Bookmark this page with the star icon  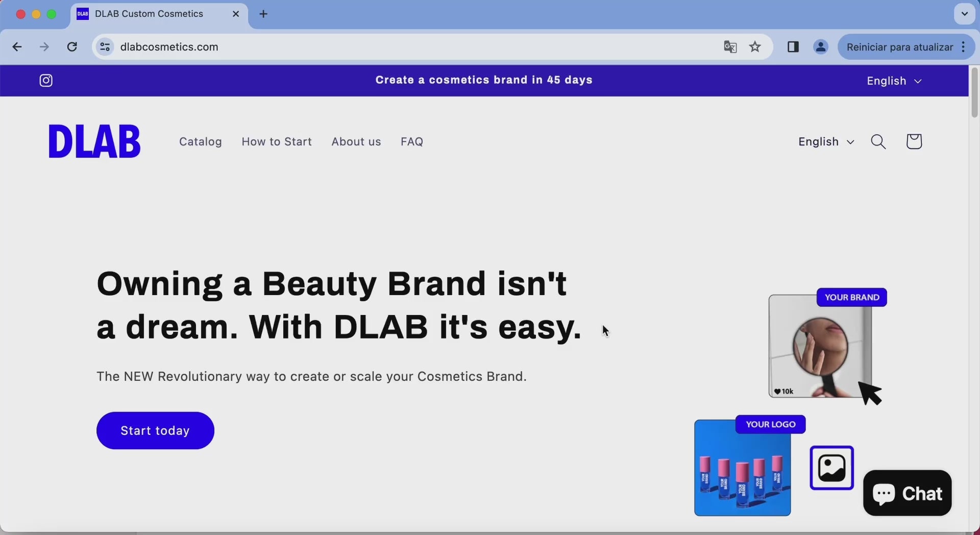pyautogui.click(x=755, y=47)
